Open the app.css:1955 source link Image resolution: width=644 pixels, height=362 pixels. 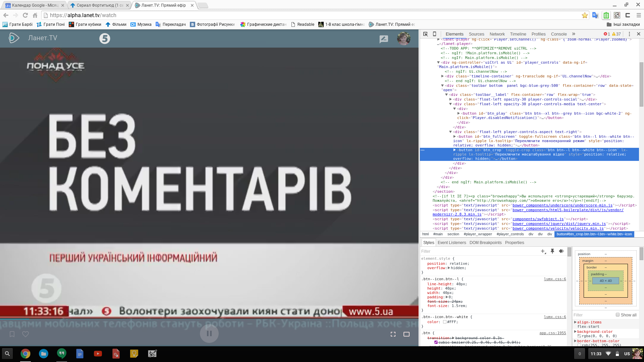[552, 333]
